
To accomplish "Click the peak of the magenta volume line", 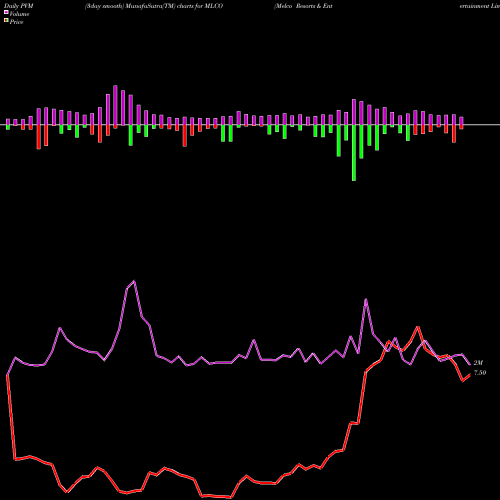I will coord(134,281).
